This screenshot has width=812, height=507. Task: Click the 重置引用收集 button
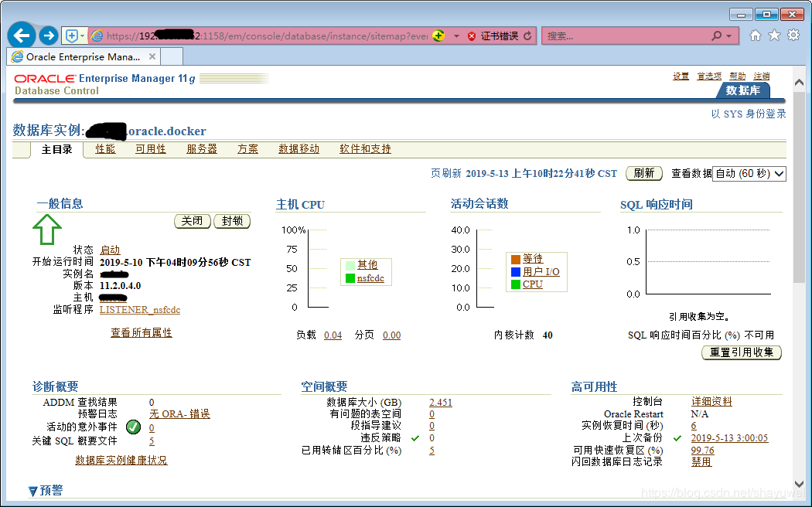(741, 352)
